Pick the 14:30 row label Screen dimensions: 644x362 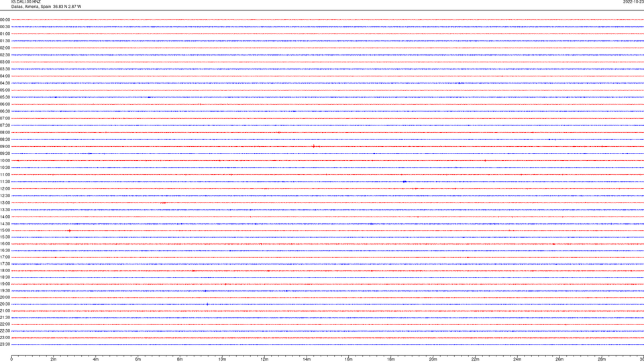tap(5, 224)
